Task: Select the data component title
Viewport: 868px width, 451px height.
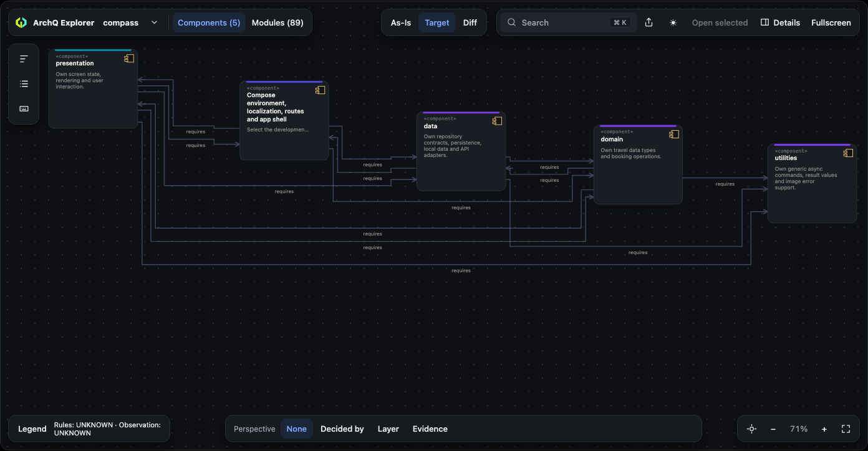Action: (x=430, y=126)
